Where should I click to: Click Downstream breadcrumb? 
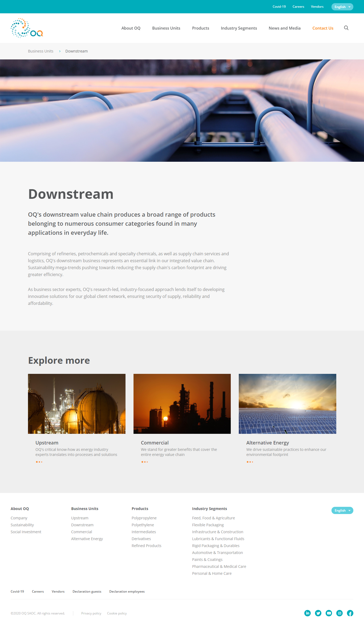pyautogui.click(x=76, y=51)
